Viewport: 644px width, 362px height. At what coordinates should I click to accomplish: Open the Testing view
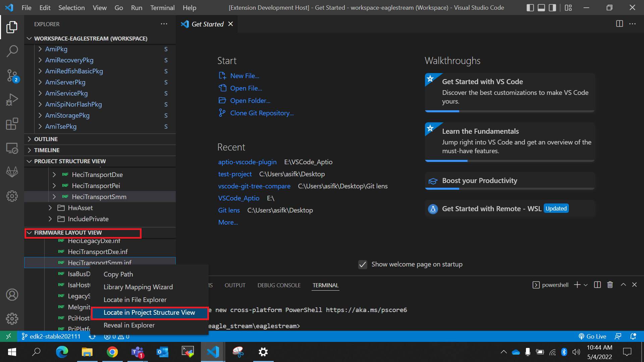(x=12, y=172)
